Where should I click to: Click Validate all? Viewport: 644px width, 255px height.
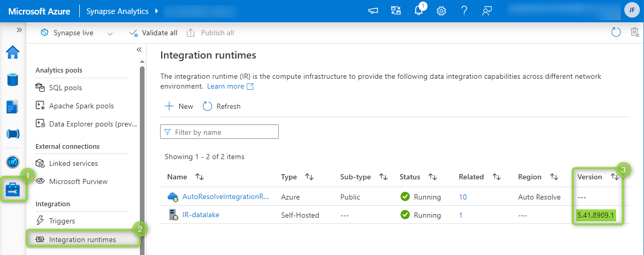tap(153, 33)
